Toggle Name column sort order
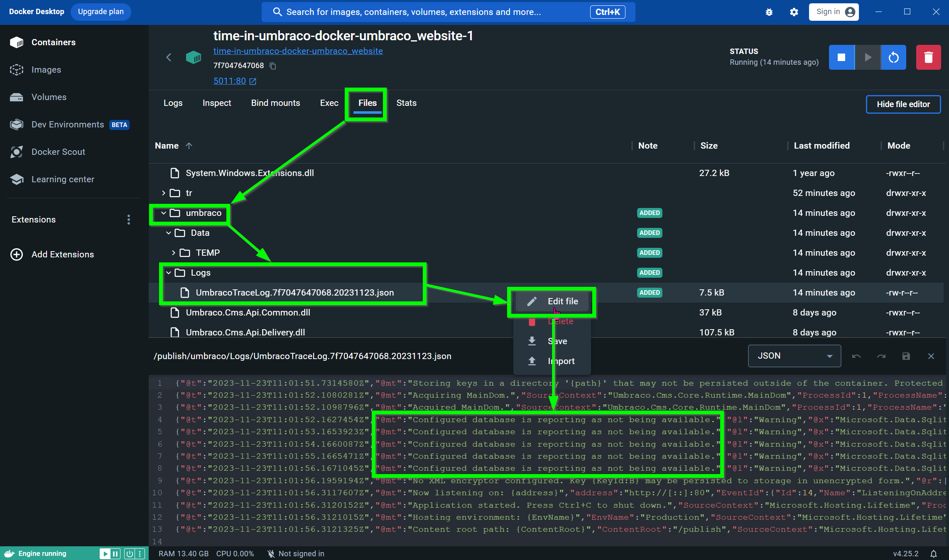949x560 pixels. coord(189,146)
